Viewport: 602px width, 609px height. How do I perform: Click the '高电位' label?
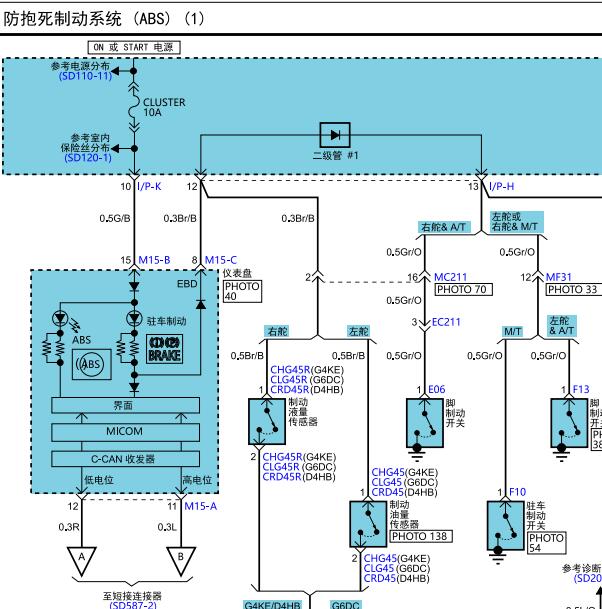click(x=197, y=480)
